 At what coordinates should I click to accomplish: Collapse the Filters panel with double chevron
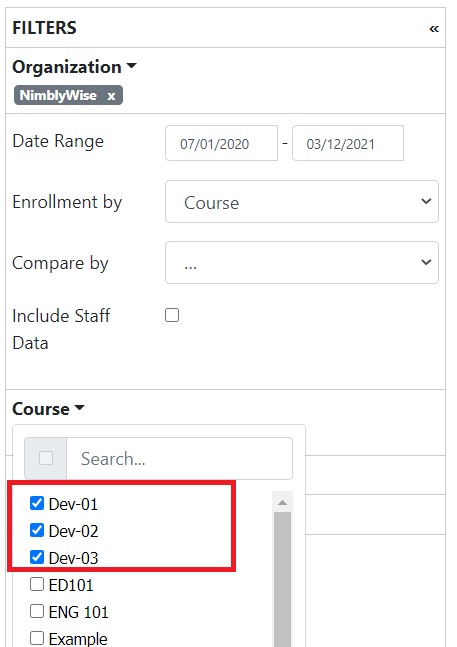(x=434, y=29)
